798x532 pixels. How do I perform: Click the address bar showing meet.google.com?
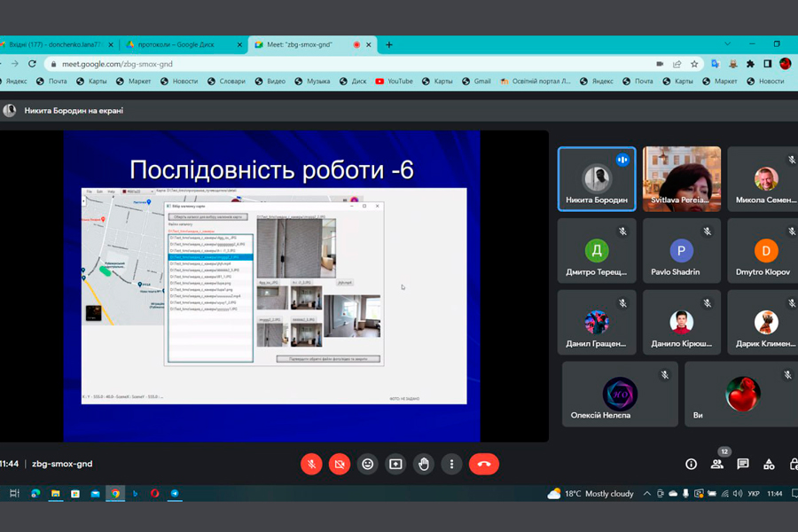point(355,64)
